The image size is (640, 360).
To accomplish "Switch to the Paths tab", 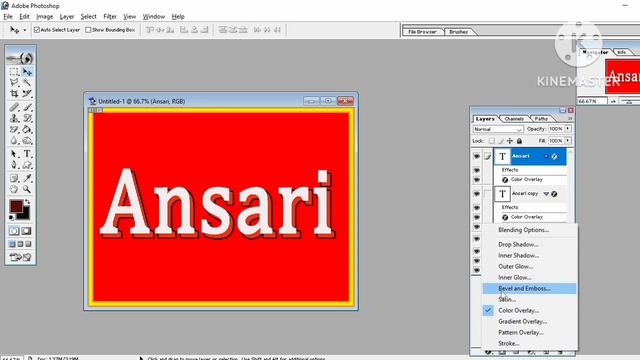I will 541,119.
